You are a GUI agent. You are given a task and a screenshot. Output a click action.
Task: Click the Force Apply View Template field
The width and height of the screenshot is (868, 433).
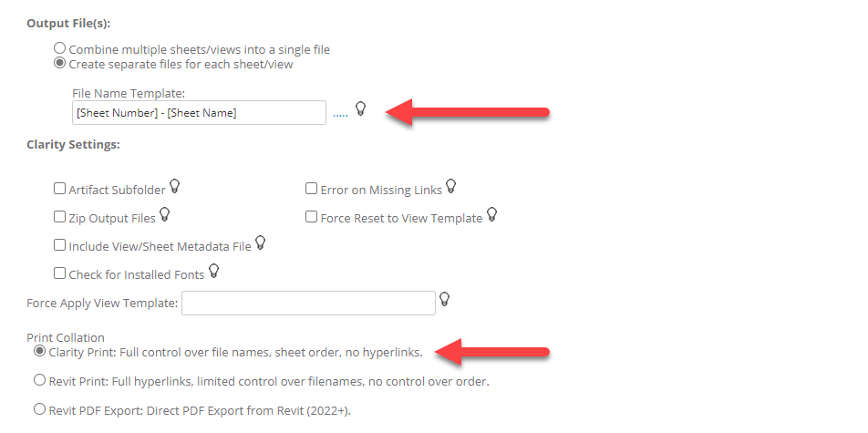(309, 303)
